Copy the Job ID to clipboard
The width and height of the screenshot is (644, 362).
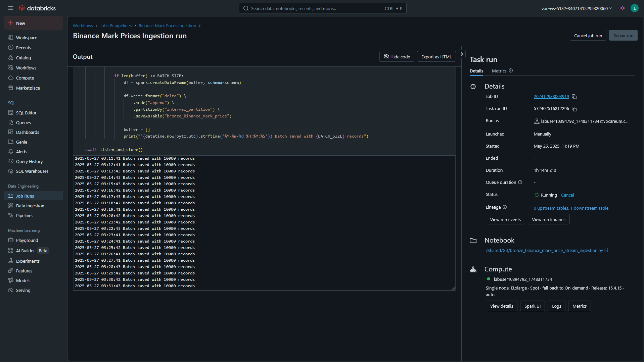point(574,97)
